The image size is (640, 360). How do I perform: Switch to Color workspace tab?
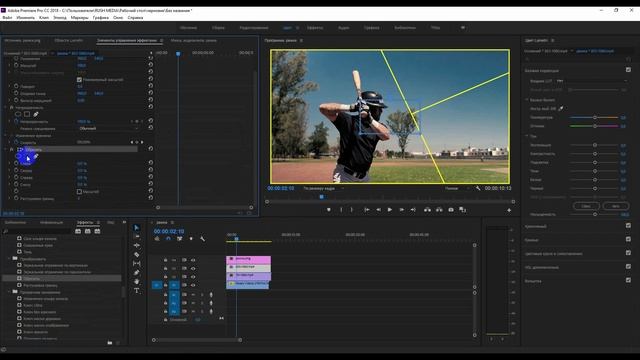tap(287, 28)
